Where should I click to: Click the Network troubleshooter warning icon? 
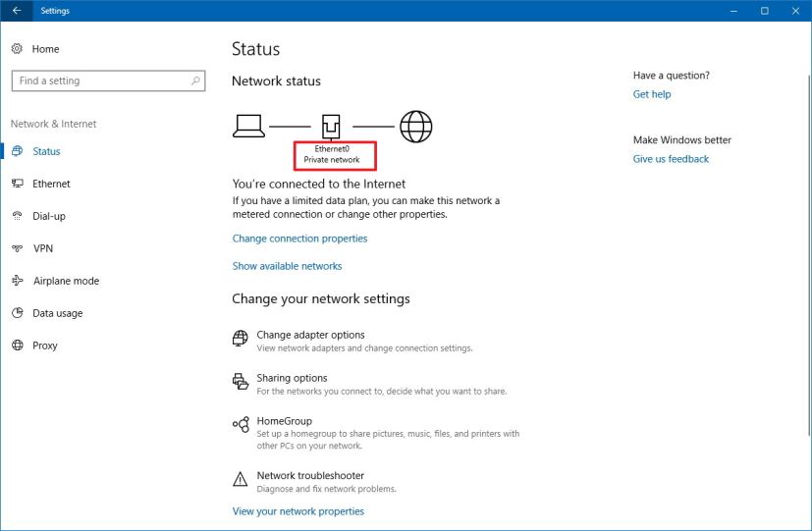pos(240,479)
